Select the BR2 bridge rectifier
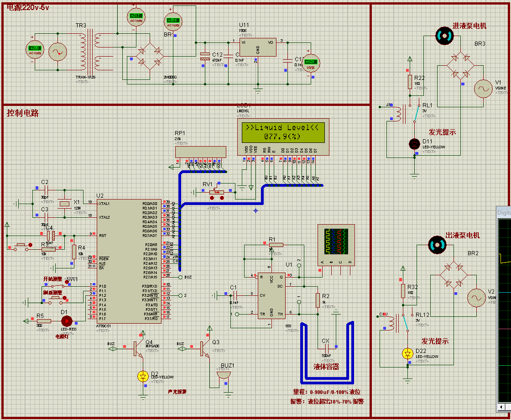Screen dimensions: 511x420 [x=454, y=275]
